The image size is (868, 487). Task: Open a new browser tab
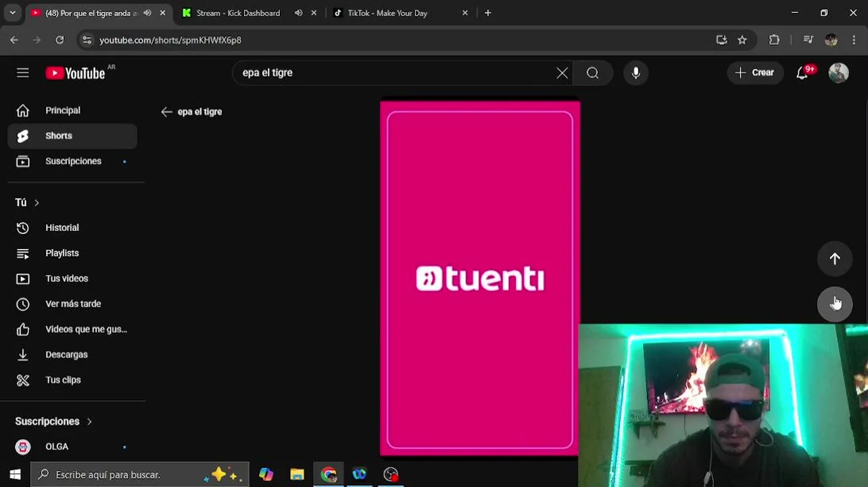point(487,13)
